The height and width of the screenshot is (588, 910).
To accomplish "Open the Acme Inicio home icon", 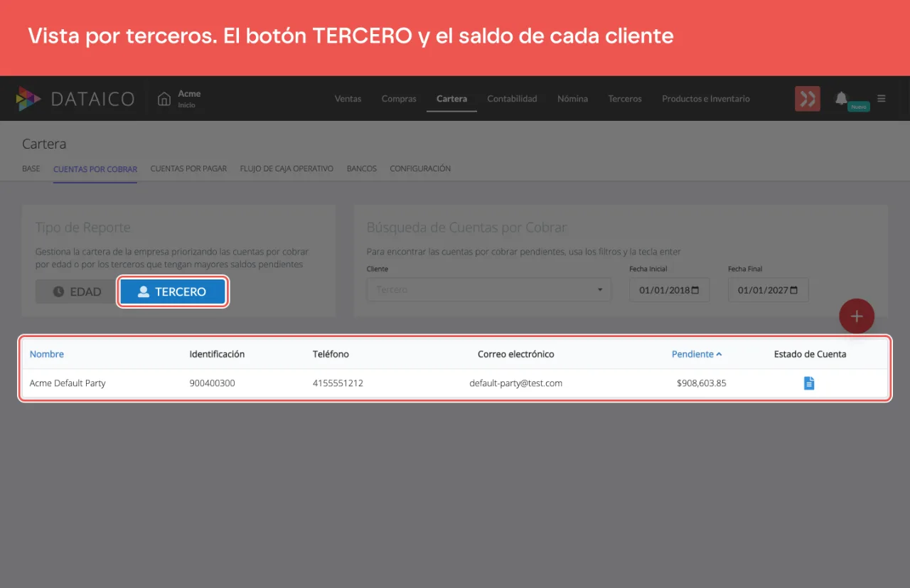I will point(164,99).
